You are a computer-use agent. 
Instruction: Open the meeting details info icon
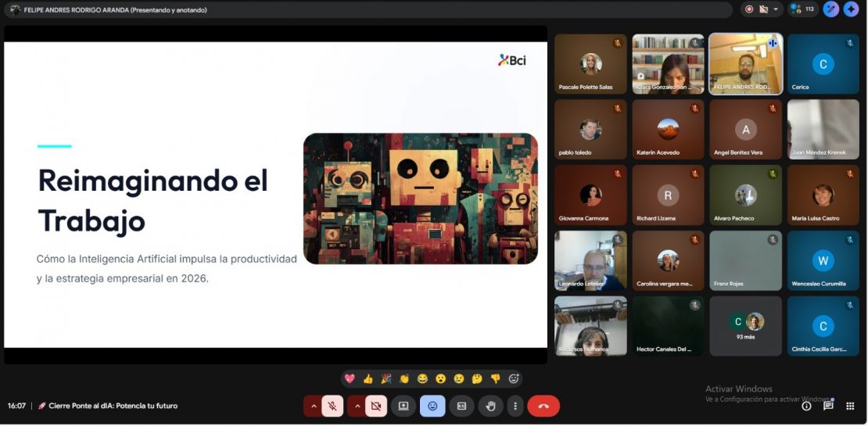coord(806,406)
